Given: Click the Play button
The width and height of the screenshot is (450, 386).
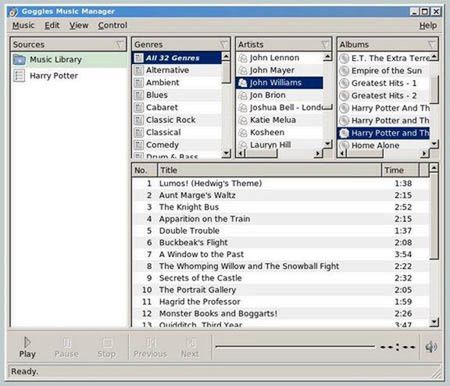Looking at the screenshot, I should [x=27, y=347].
